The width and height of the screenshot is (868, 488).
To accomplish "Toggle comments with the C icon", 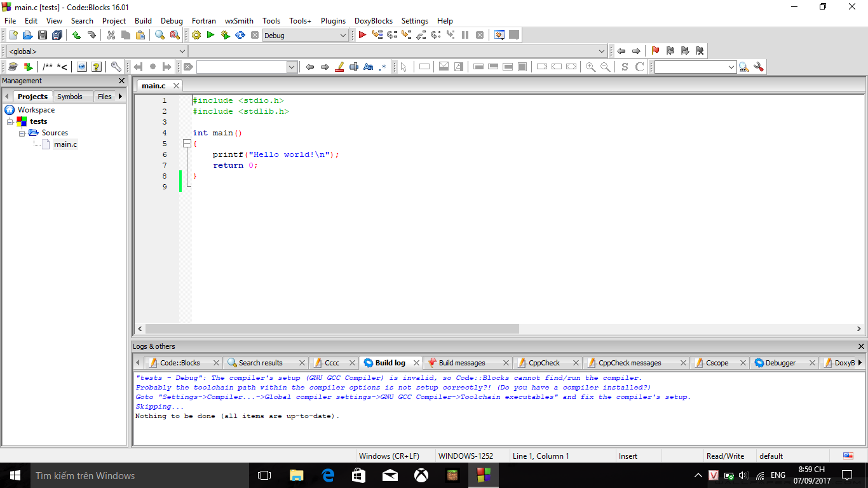I will tap(640, 67).
